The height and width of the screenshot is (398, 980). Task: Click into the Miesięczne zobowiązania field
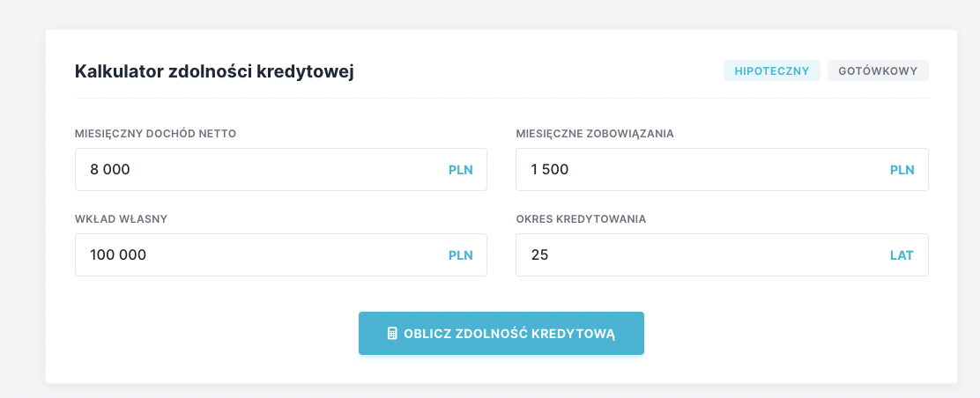pos(705,170)
